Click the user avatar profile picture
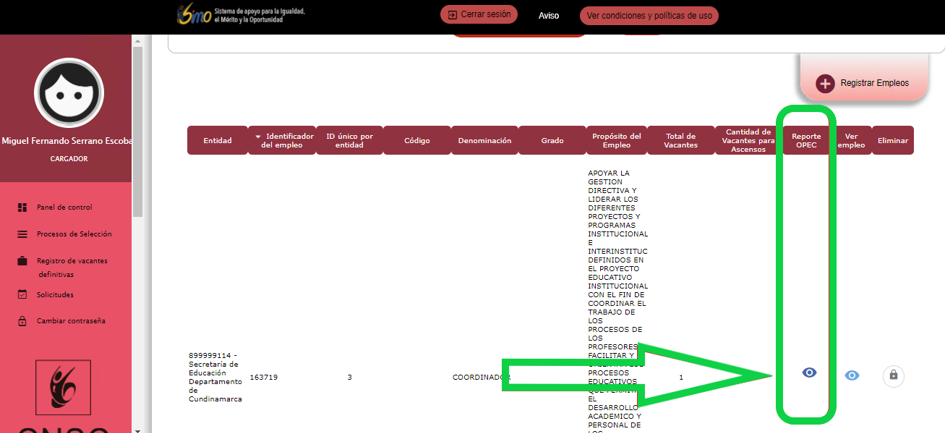945x433 pixels. point(69,93)
